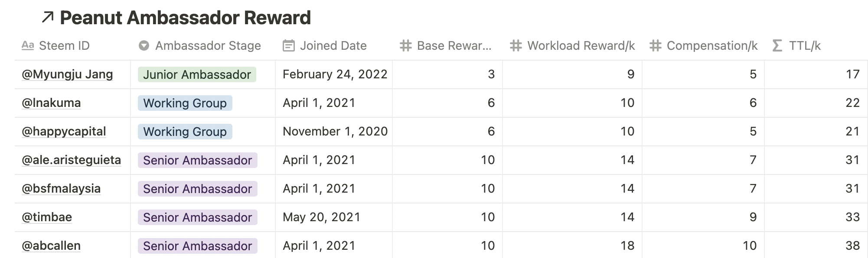Select Senior Ambassador tag for @timbae
The width and height of the screenshot is (868, 258).
(198, 217)
